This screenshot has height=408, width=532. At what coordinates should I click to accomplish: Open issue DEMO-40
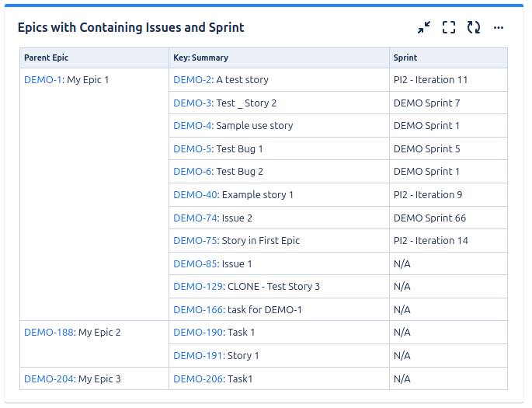195,195
